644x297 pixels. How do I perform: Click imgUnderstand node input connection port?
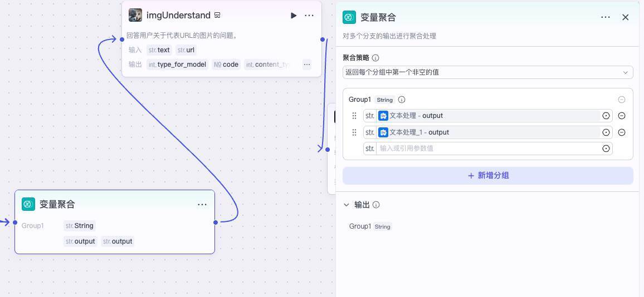(x=122, y=39)
